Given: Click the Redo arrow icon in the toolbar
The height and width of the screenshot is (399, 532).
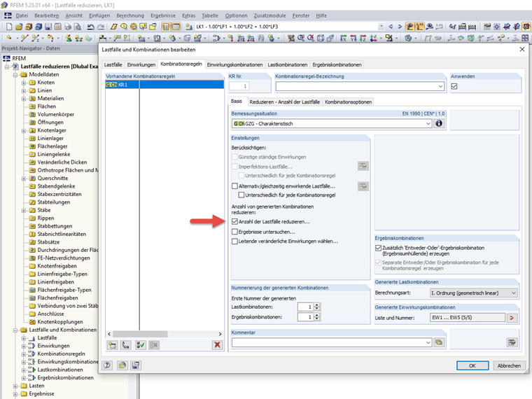Looking at the screenshot, I should [101, 27].
